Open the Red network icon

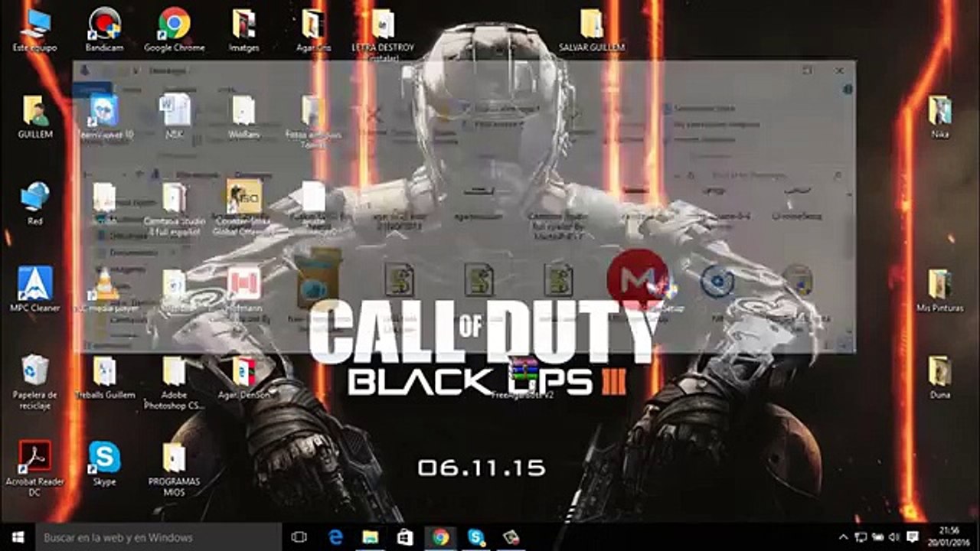point(35,204)
